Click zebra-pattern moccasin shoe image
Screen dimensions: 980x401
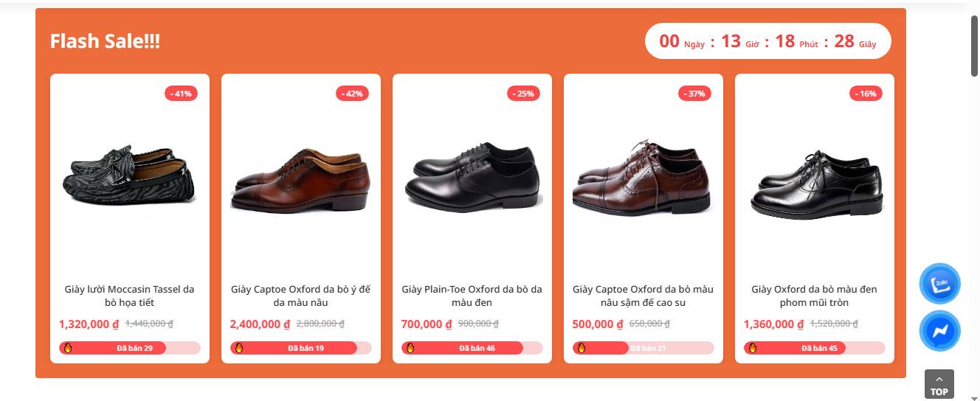129,178
